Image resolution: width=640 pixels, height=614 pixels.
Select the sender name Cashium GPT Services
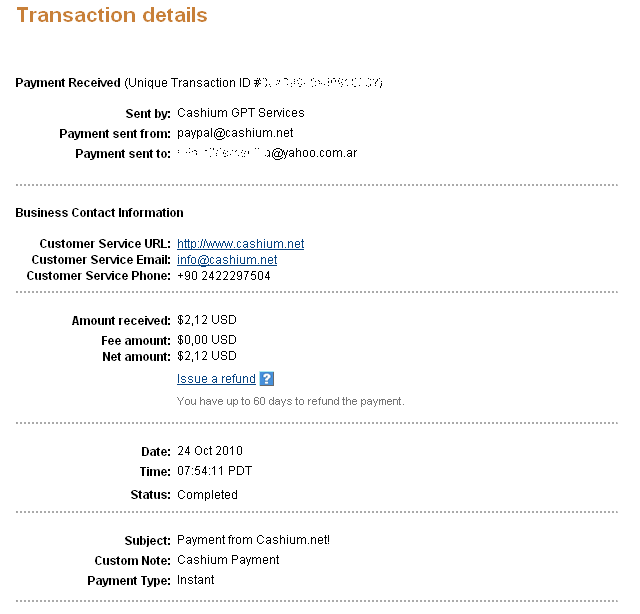pyautogui.click(x=241, y=113)
